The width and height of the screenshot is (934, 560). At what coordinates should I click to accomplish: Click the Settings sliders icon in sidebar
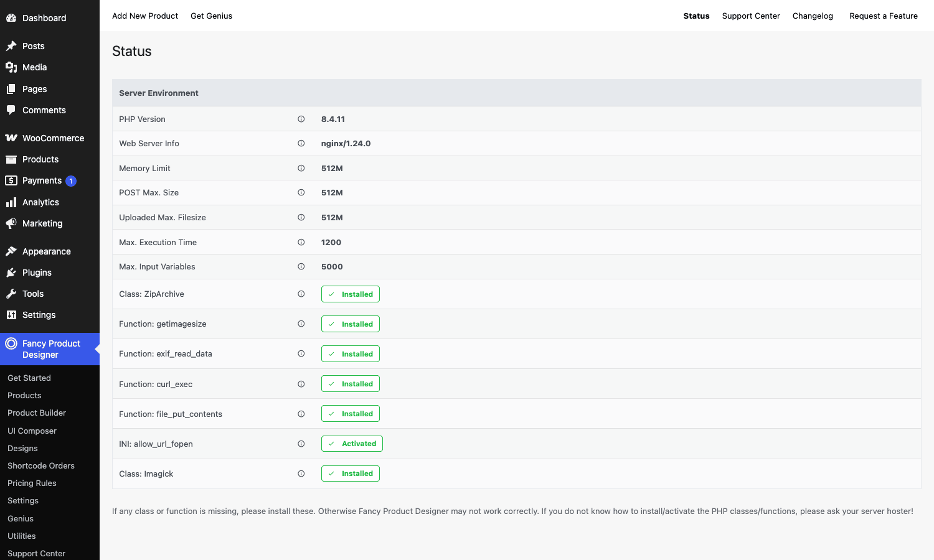coord(11,315)
